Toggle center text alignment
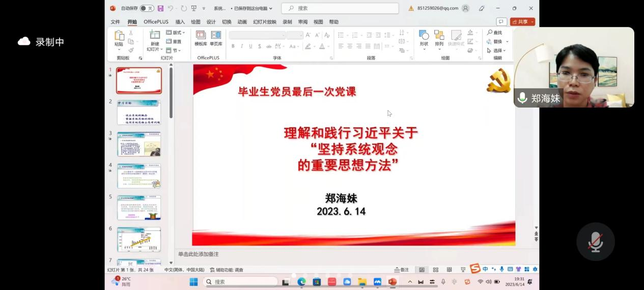 [350, 46]
